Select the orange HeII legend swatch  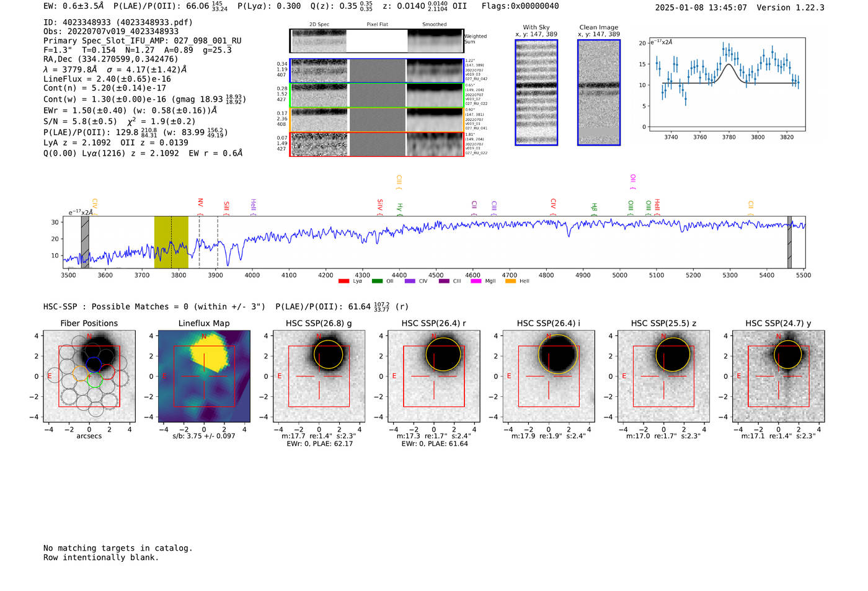pyautogui.click(x=510, y=282)
